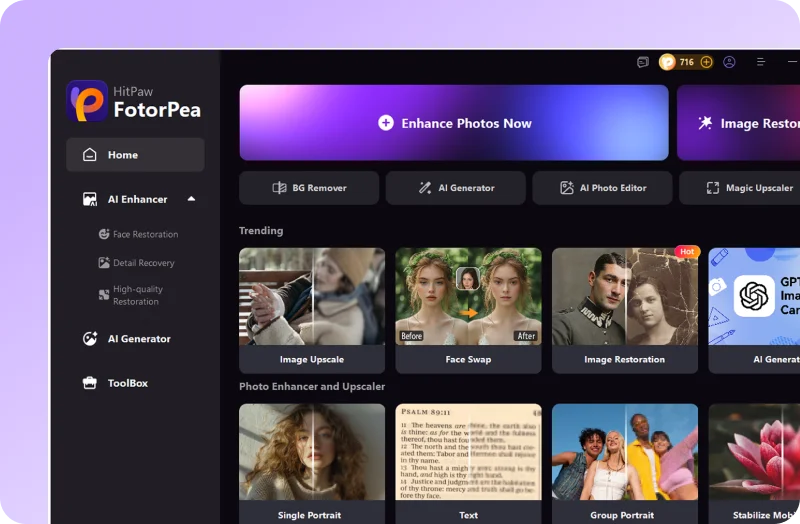This screenshot has width=800, height=524.
Task: Open the Face Swap trending thumbnail
Action: point(468,311)
